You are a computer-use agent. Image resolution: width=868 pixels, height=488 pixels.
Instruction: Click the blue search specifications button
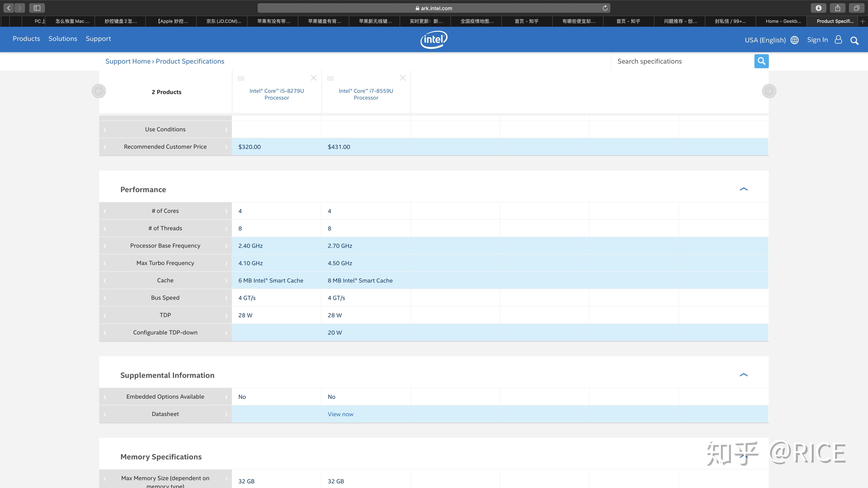[x=761, y=61]
